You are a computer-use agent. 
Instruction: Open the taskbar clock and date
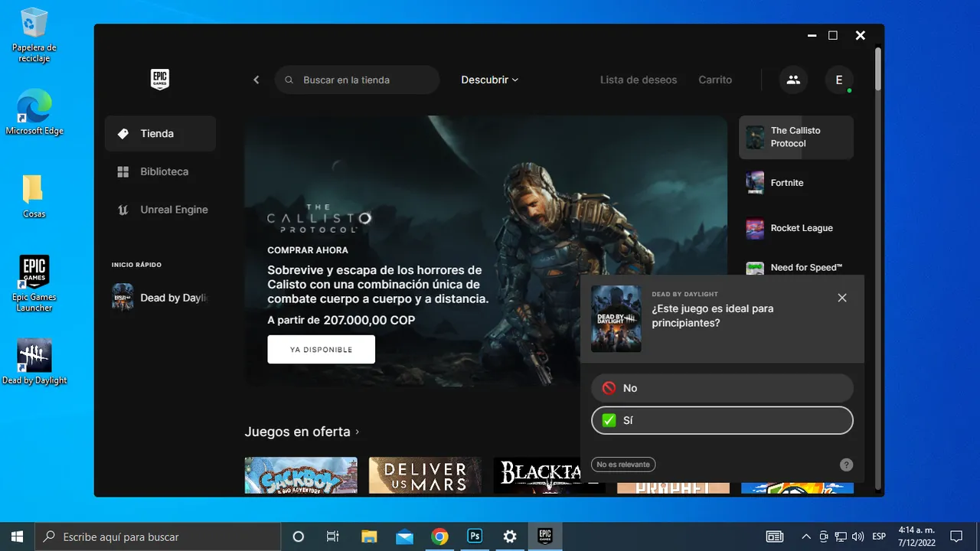pyautogui.click(x=916, y=536)
